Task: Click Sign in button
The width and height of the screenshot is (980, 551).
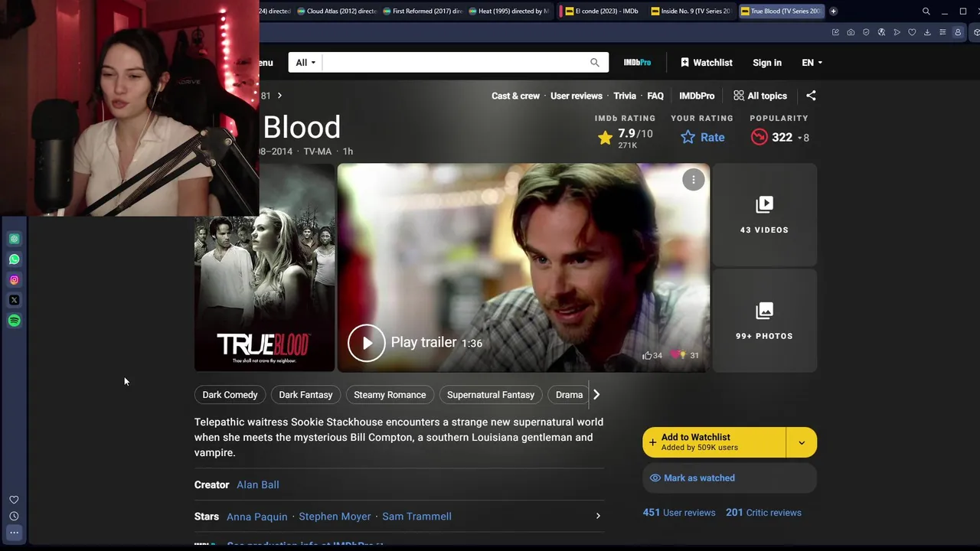Action: click(x=767, y=63)
